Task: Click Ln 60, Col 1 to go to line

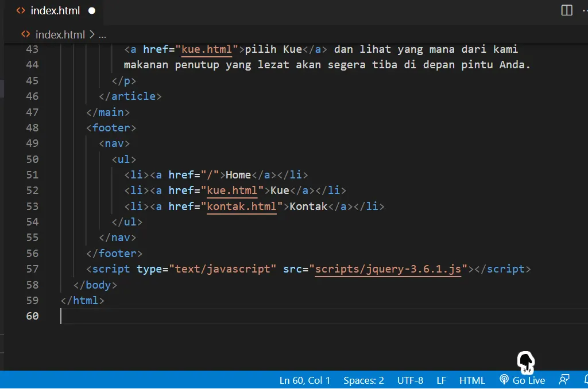Action: [305, 380]
